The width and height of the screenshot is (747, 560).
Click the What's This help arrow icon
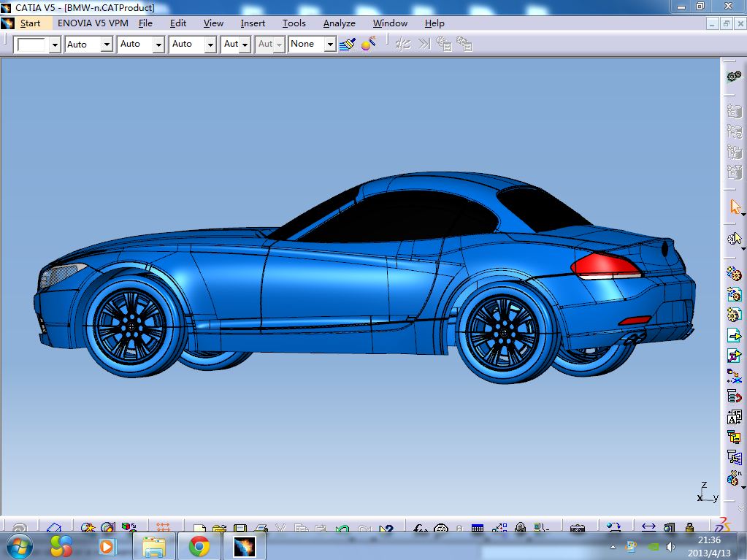click(x=386, y=528)
